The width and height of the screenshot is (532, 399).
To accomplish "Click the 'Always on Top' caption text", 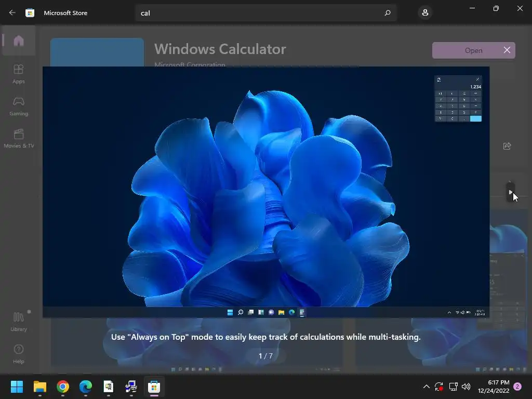I will (265, 337).
